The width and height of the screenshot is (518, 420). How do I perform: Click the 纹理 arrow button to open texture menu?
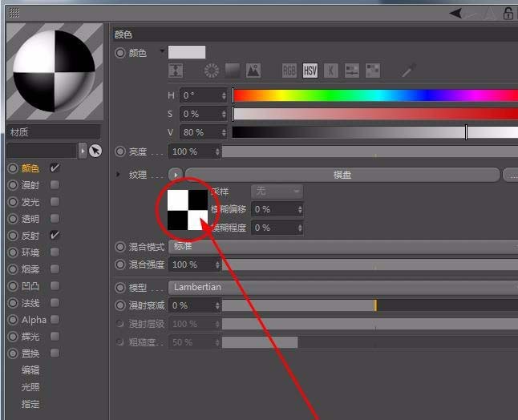176,175
